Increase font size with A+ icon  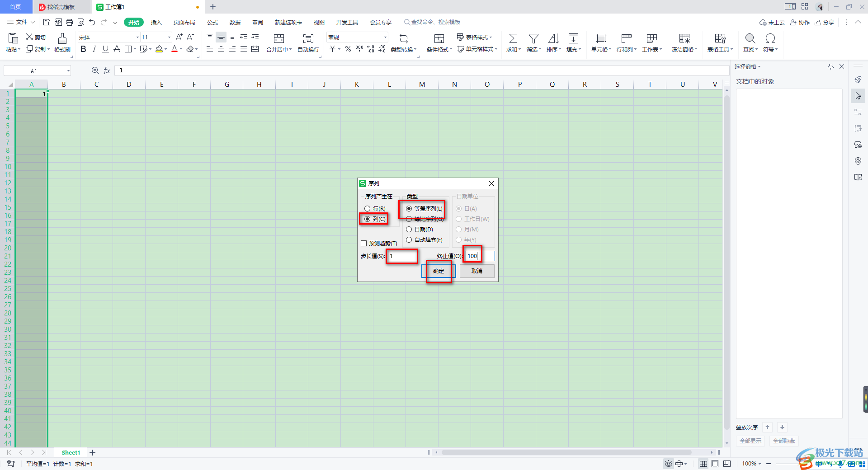pos(179,37)
